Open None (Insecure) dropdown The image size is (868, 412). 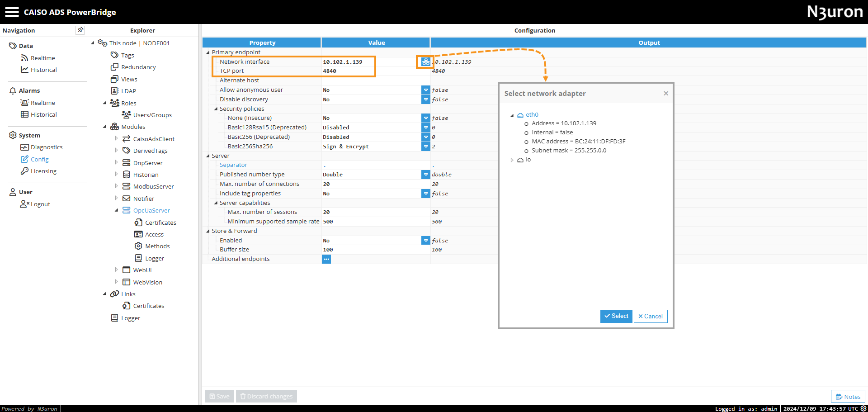[x=425, y=118]
